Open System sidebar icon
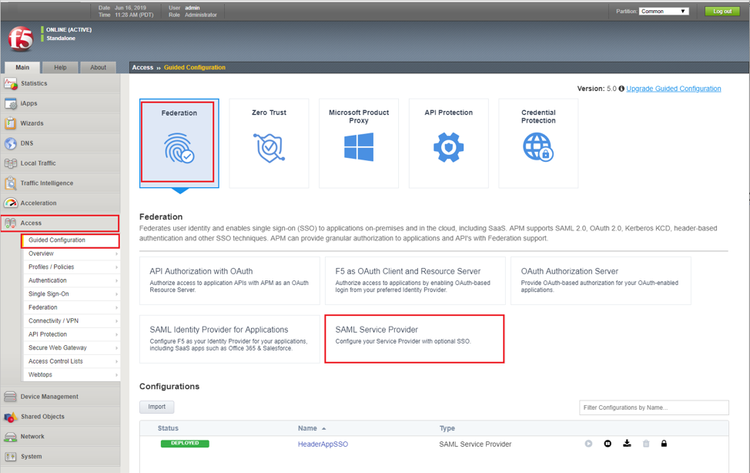Viewport: 750px width, 473px height. tap(11, 457)
